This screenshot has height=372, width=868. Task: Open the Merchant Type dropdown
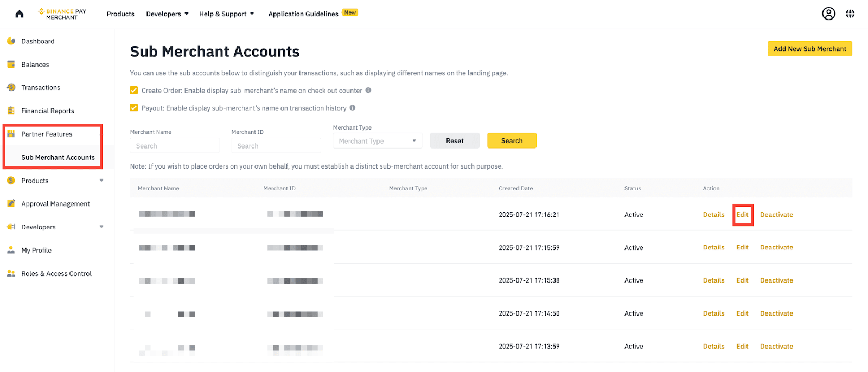coord(378,141)
